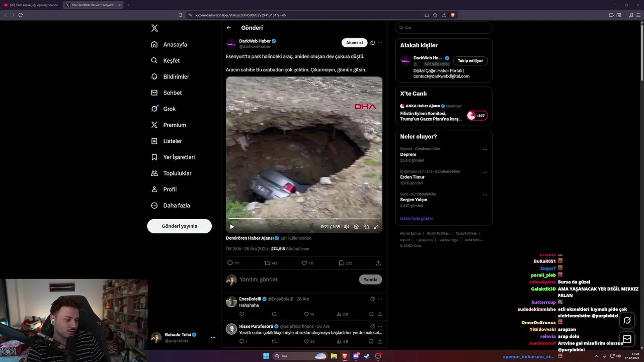Click the Yanıtla reply button

pyautogui.click(x=370, y=280)
